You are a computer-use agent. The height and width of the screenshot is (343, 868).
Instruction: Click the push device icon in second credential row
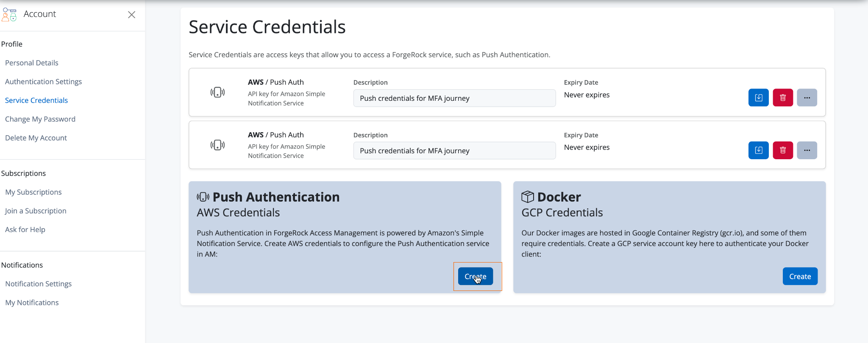[217, 145]
